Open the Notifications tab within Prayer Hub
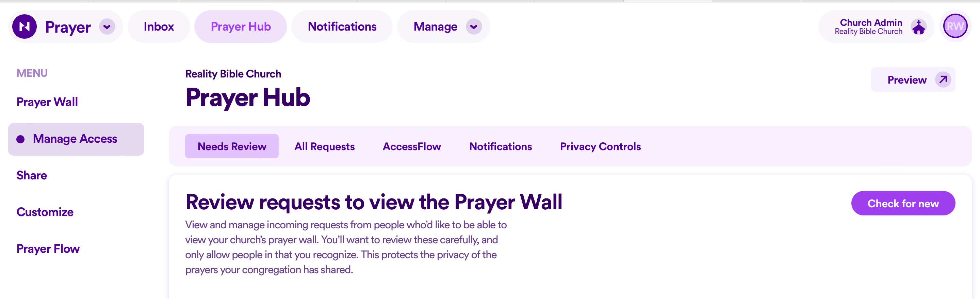The height and width of the screenshot is (299, 980). coord(500,146)
